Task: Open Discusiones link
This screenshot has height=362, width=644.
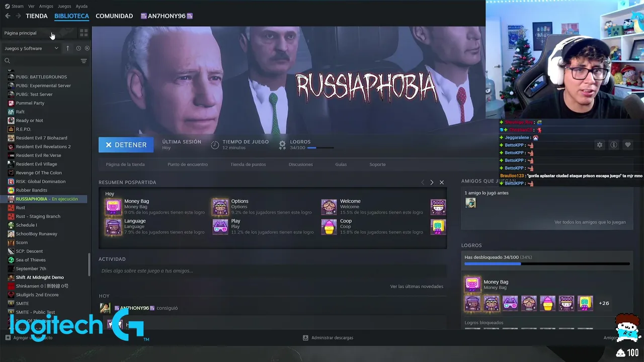Action: pyautogui.click(x=301, y=164)
